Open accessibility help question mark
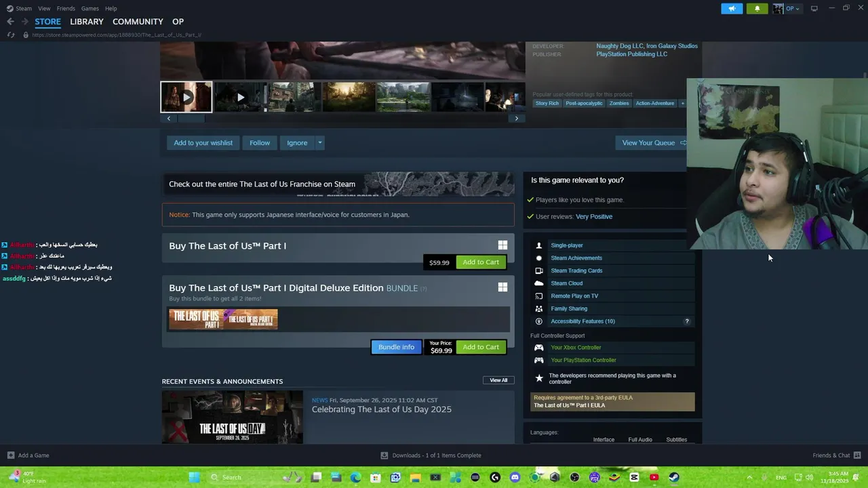Screen dimensions: 868x488 point(687,321)
